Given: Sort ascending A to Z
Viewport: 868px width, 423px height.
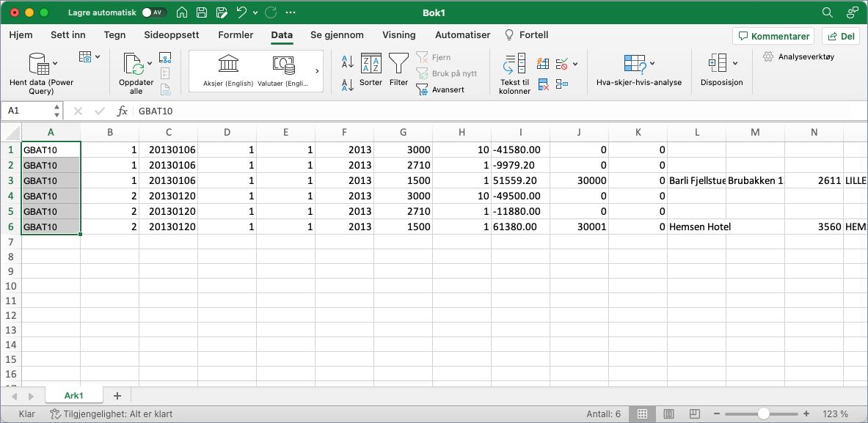Looking at the screenshot, I should pyautogui.click(x=348, y=61).
